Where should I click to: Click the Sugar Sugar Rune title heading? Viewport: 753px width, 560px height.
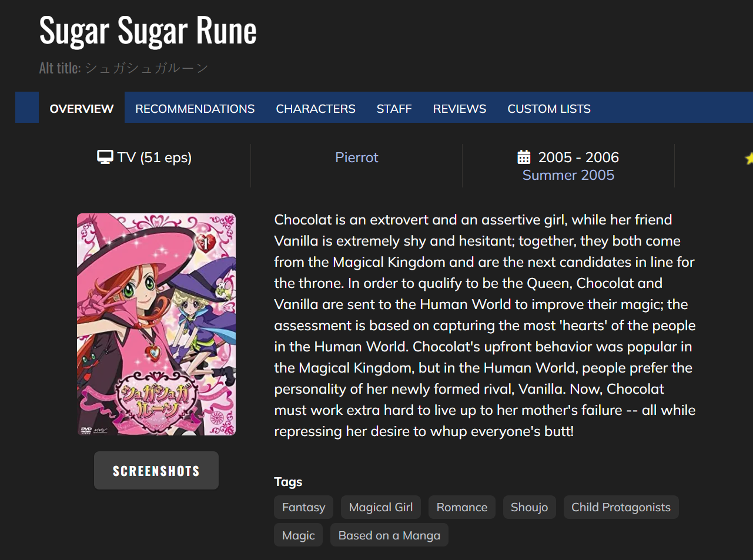148,31
